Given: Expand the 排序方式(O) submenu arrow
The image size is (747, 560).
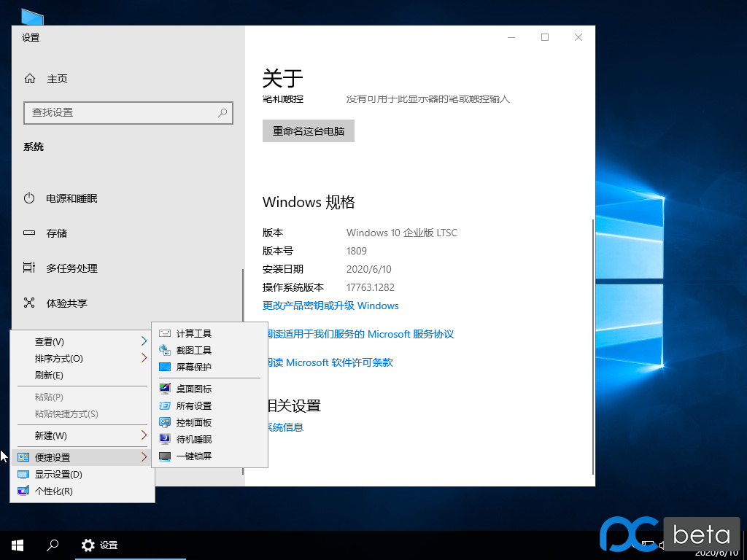Looking at the screenshot, I should click(x=144, y=358).
